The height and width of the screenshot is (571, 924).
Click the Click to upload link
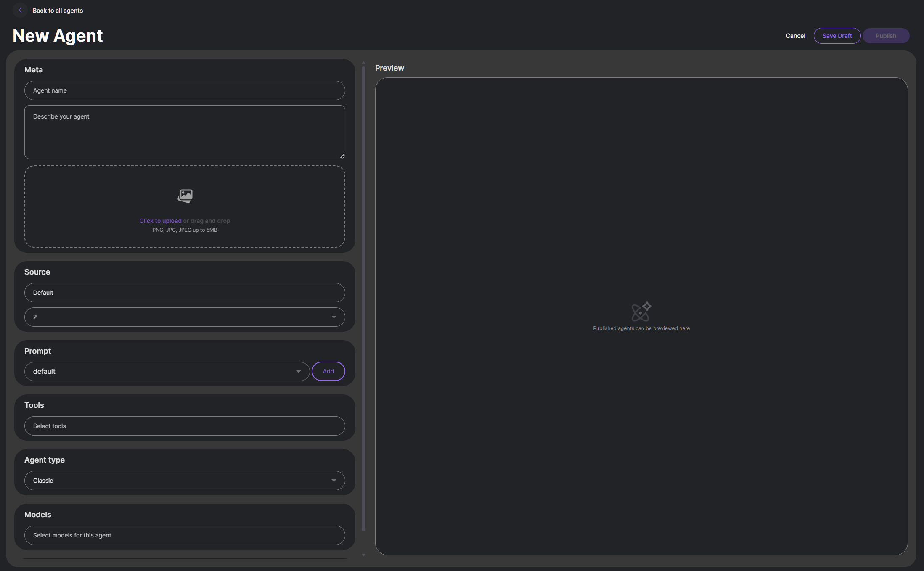coord(160,221)
